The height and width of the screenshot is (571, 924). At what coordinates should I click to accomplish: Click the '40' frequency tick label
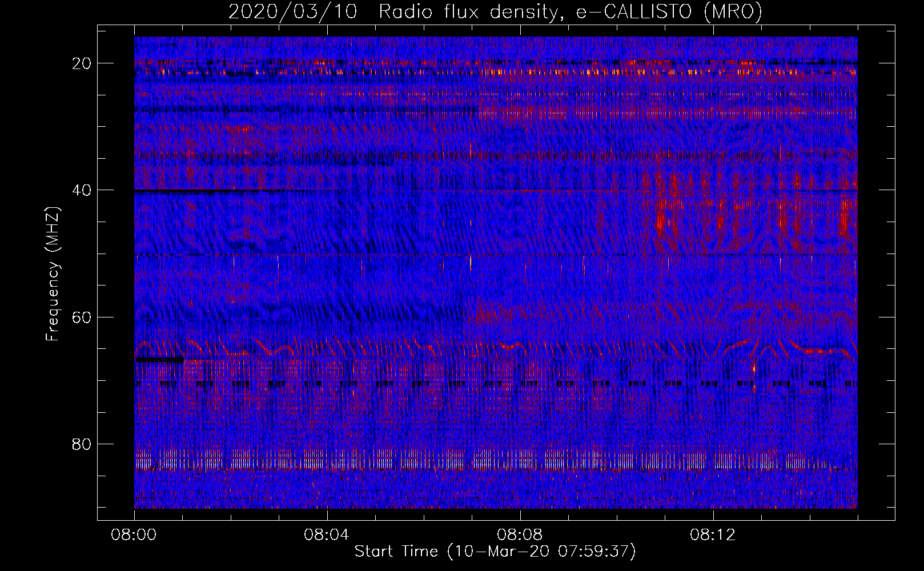pos(82,190)
